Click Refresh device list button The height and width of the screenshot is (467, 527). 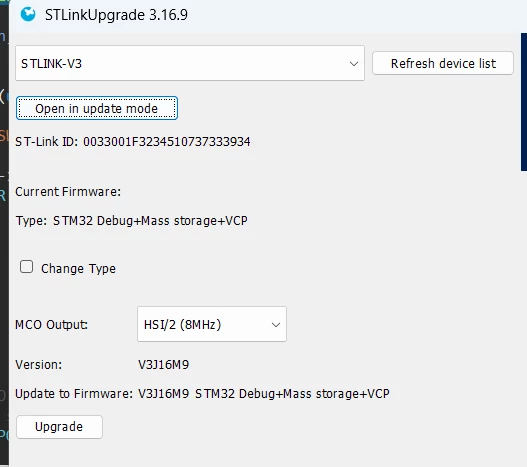pyautogui.click(x=443, y=63)
